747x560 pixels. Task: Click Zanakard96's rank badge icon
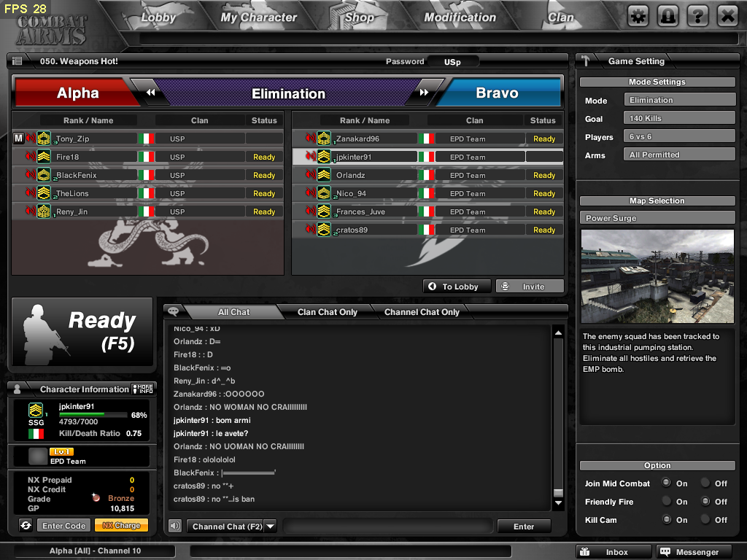(324, 139)
